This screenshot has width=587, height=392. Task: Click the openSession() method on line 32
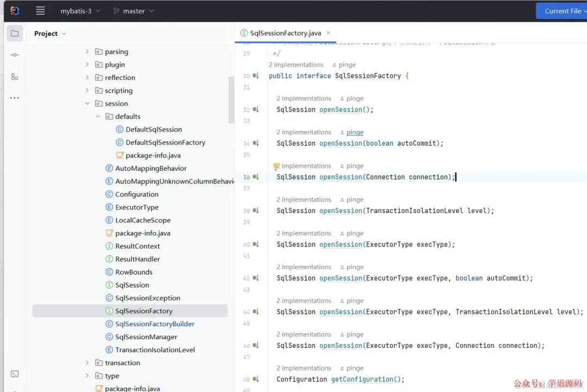pyautogui.click(x=341, y=109)
